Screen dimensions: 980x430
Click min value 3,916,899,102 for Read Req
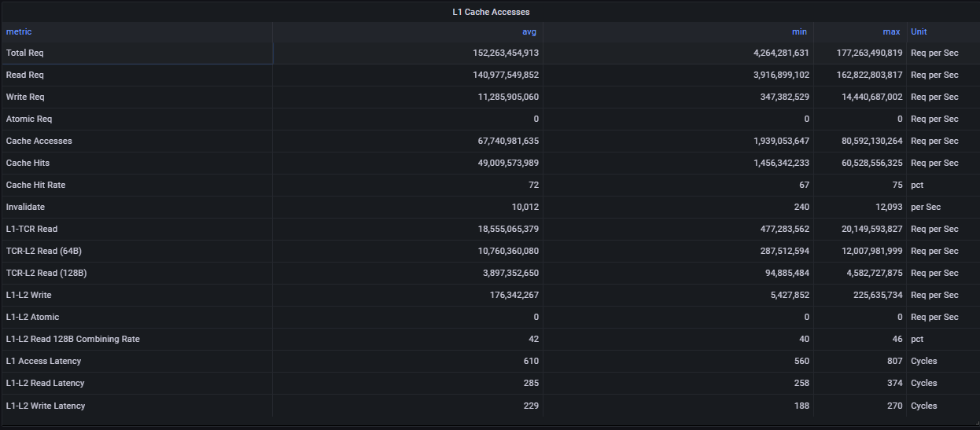pyautogui.click(x=779, y=75)
